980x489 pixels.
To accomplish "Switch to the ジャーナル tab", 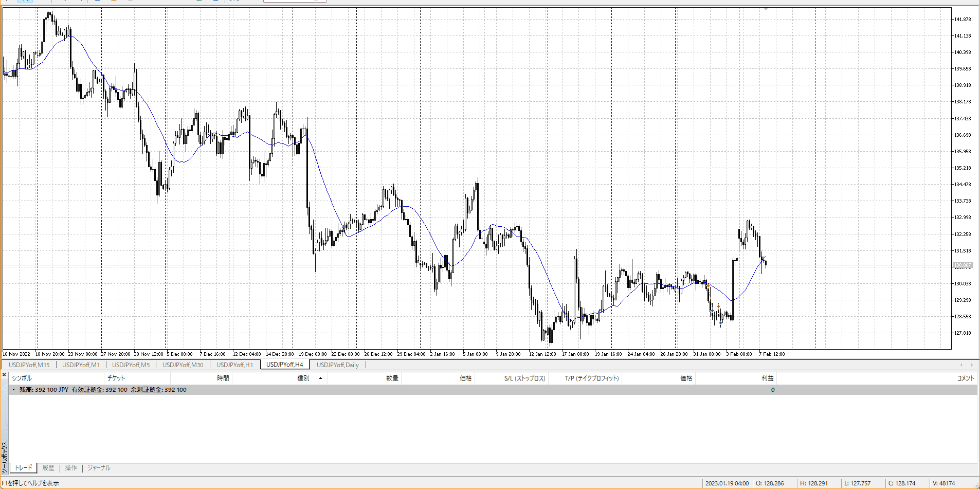I will pyautogui.click(x=99, y=468).
